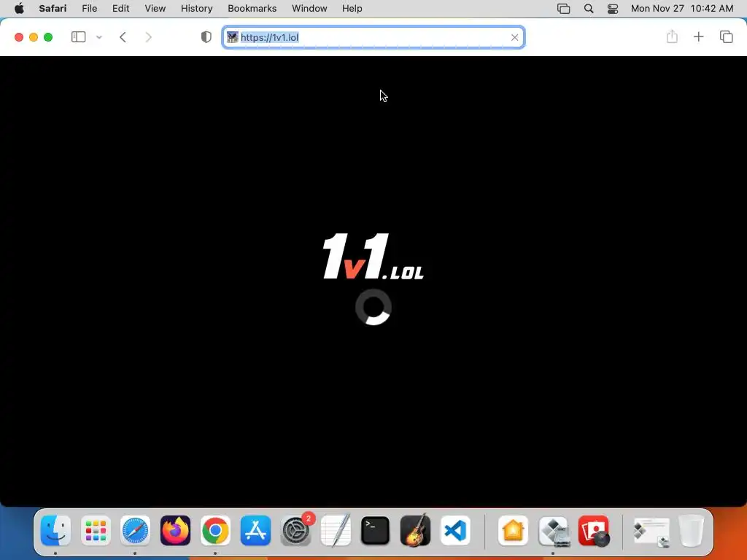The width and height of the screenshot is (747, 560).
Task: Click the 1v1.LOL logo
Action: [373, 256]
